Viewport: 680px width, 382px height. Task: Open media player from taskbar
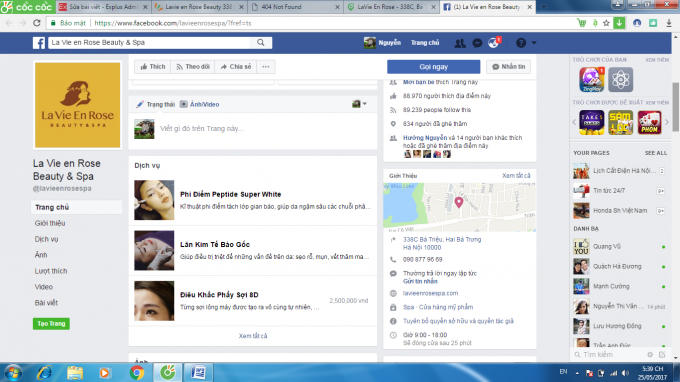tap(105, 373)
